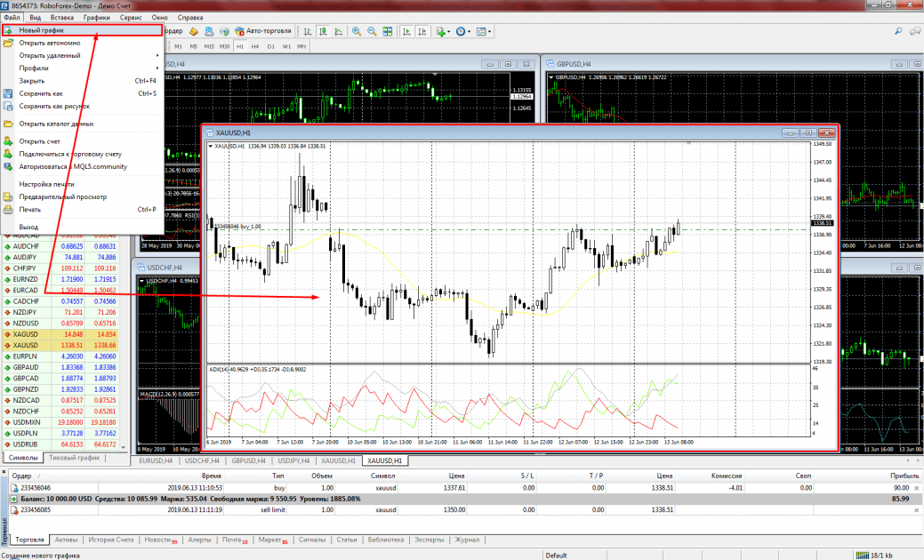Click the search magnifier icon at top right
The height and width of the screenshot is (560, 924).
pos(898,31)
